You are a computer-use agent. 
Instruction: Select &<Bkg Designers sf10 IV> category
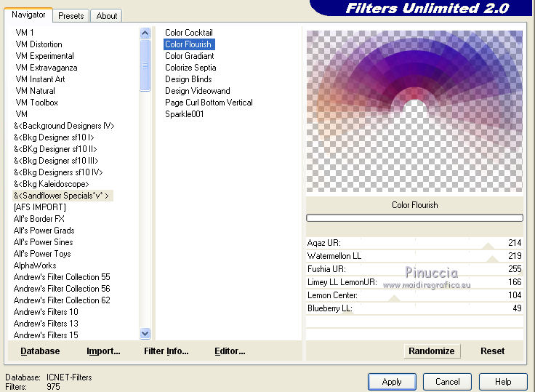coord(58,172)
